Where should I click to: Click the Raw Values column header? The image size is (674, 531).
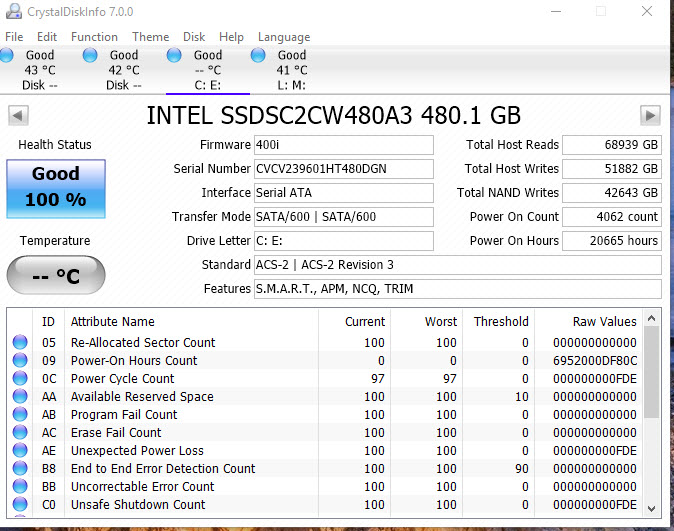point(604,321)
